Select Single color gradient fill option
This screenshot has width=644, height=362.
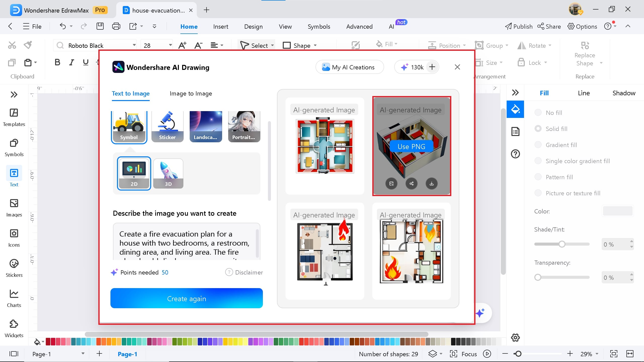click(x=538, y=161)
